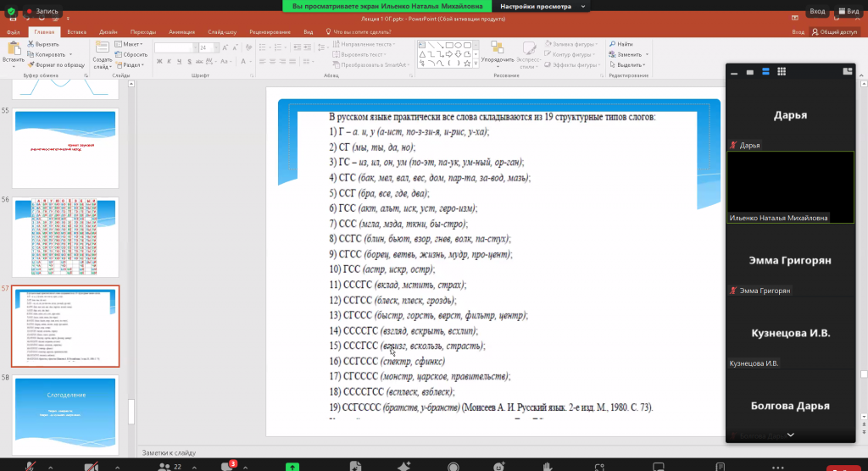Click the green share screen button
This screenshot has height=471, width=868.
pyautogui.click(x=292, y=467)
